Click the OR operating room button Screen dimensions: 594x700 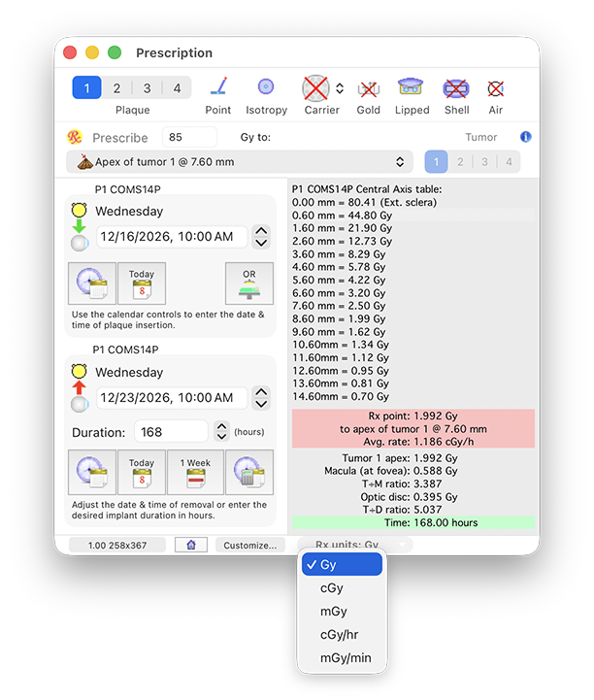(249, 283)
